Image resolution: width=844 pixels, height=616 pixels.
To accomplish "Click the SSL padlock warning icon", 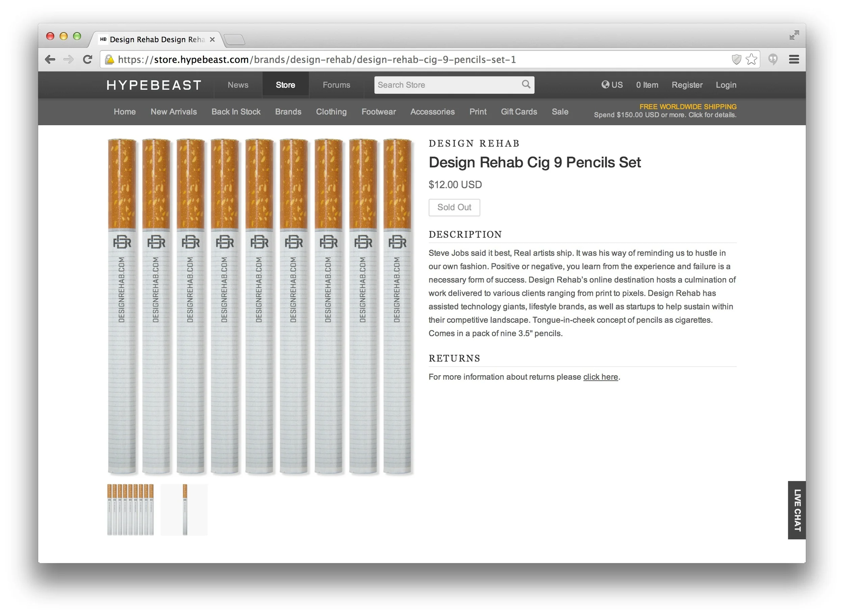I will tap(110, 60).
